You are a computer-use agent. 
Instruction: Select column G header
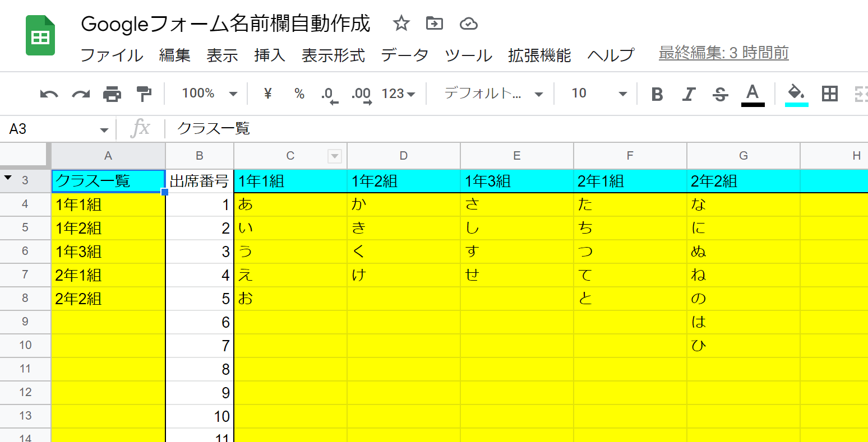tap(744, 156)
